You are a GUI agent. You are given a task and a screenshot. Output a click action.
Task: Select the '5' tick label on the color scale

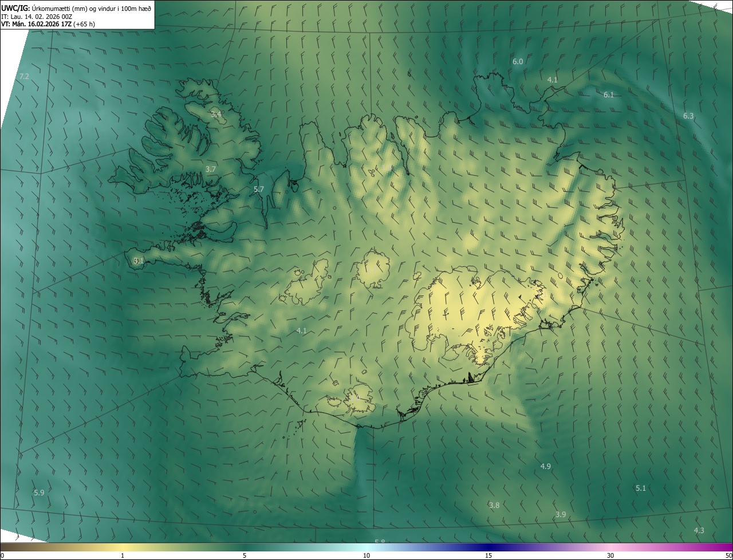[245, 555]
